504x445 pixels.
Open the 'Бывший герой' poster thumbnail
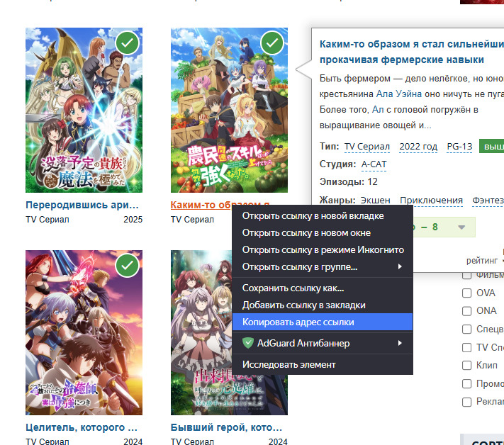pyautogui.click(x=229, y=332)
